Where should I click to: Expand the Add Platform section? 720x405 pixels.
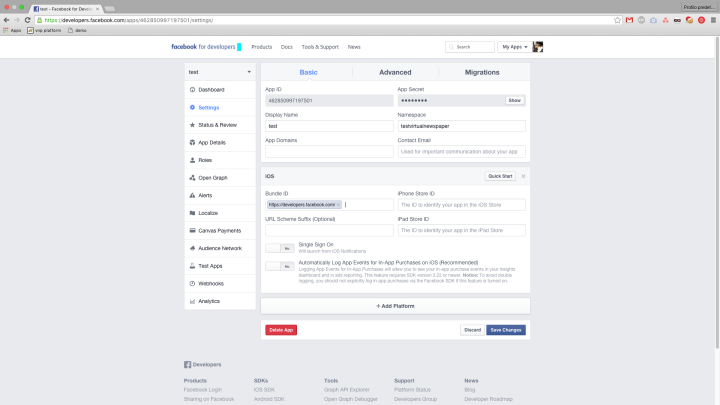tap(395, 305)
